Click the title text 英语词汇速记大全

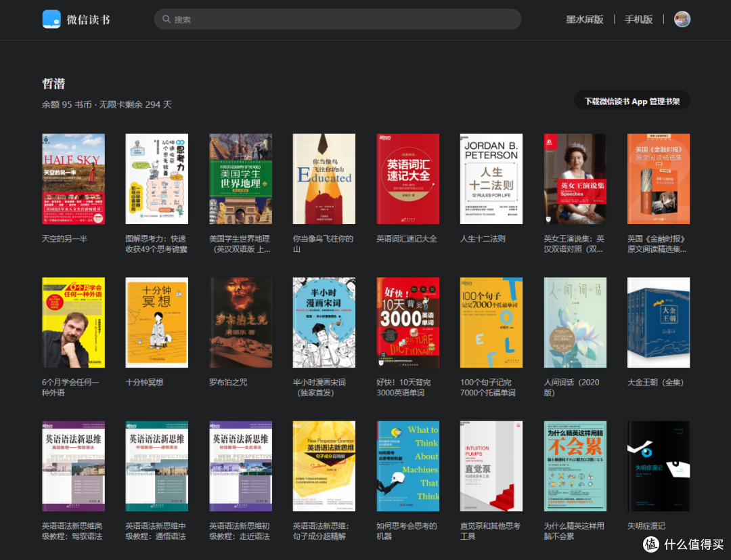tap(407, 239)
